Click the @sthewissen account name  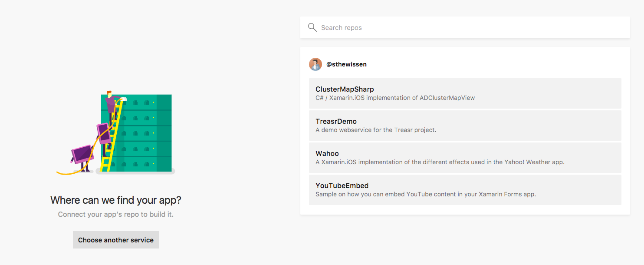coord(347,64)
